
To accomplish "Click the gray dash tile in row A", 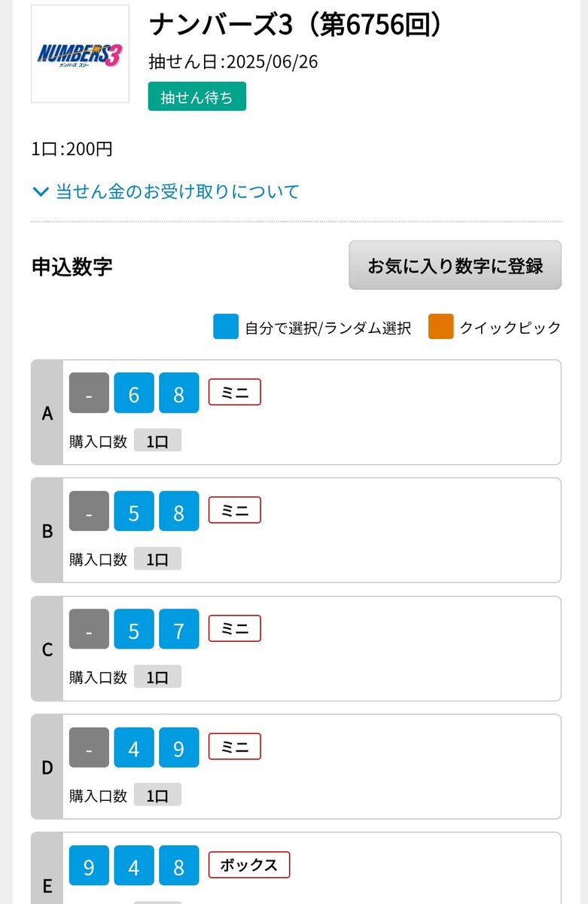I will [x=89, y=392].
